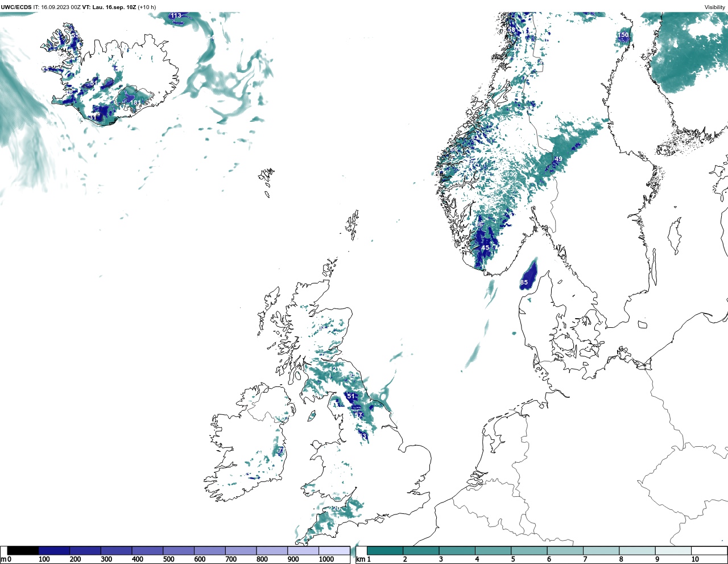Click the '51' value label over northern England

point(350,396)
